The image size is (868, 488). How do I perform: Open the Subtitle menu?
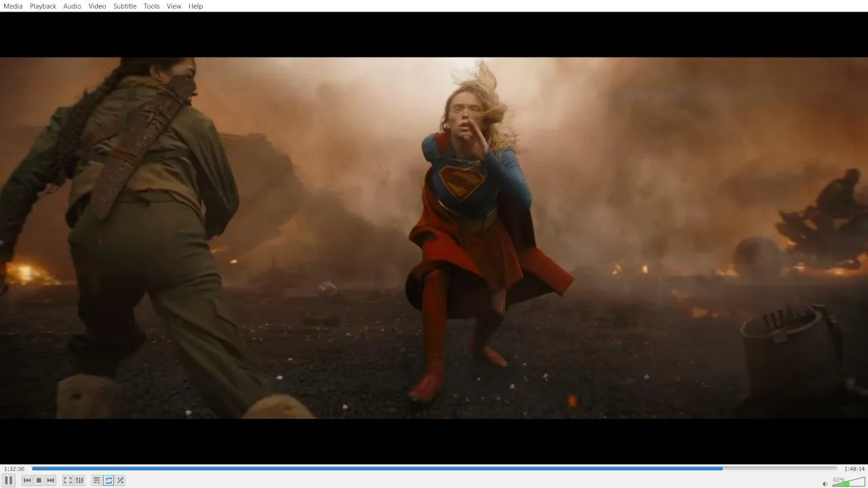(x=125, y=6)
